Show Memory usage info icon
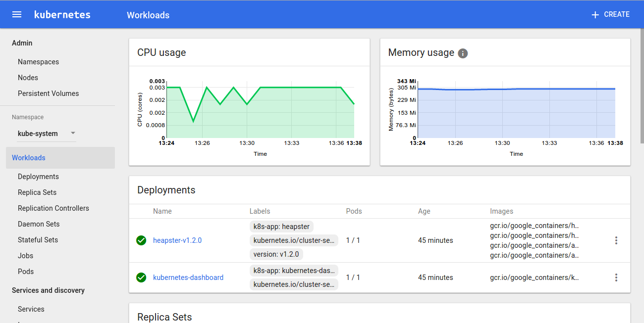 pyautogui.click(x=463, y=53)
